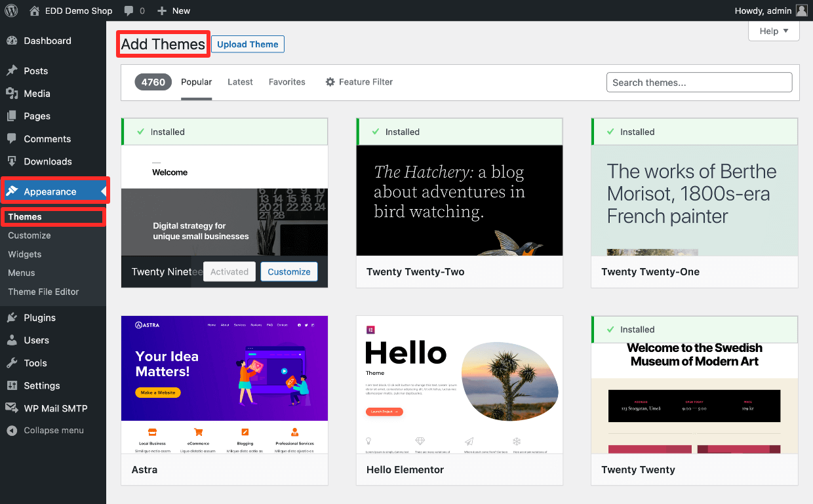
Task: Click the Astra theme name label
Action: [144, 470]
